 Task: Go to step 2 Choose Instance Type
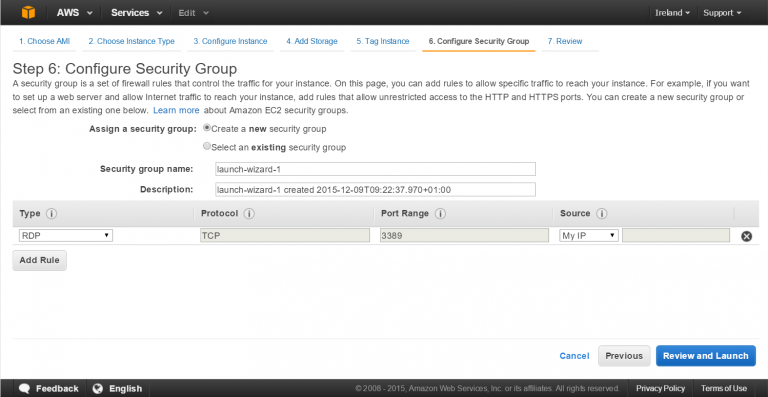click(x=131, y=41)
